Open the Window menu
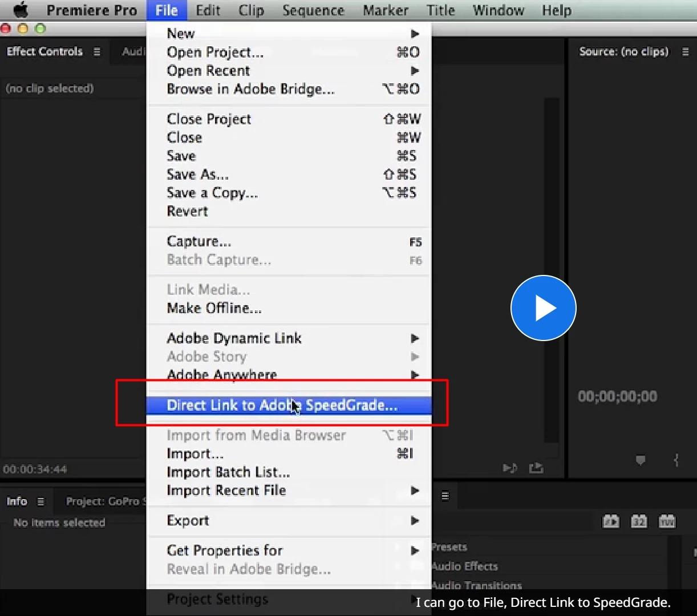The height and width of the screenshot is (616, 697). pos(498,10)
